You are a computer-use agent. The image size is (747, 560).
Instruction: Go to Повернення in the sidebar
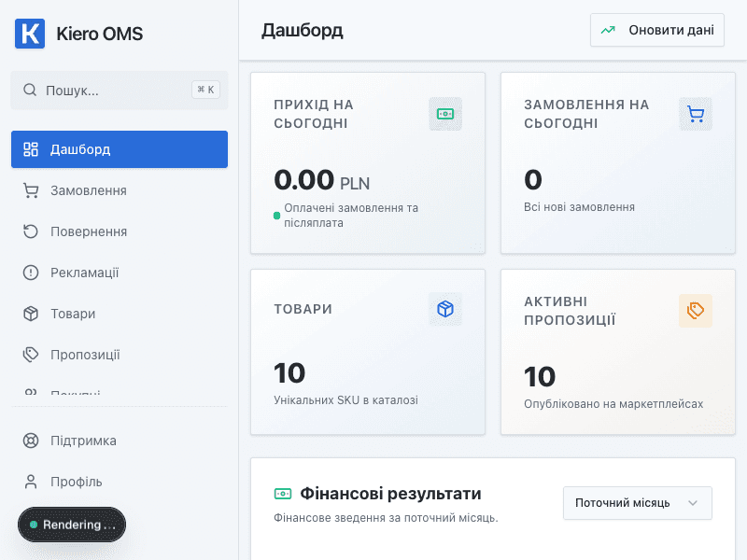point(120,231)
